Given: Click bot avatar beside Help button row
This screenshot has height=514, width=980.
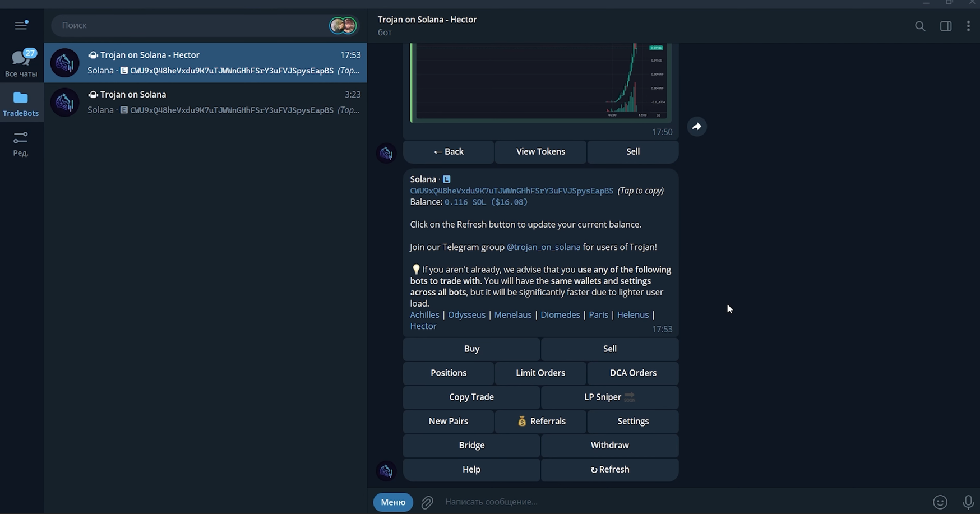Looking at the screenshot, I should tap(386, 471).
